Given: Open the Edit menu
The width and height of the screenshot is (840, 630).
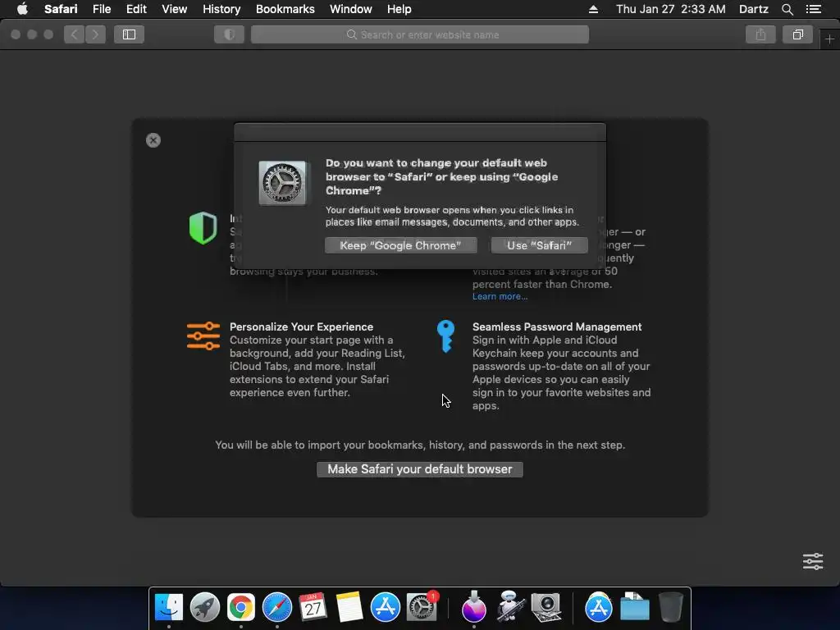Looking at the screenshot, I should click(x=136, y=9).
